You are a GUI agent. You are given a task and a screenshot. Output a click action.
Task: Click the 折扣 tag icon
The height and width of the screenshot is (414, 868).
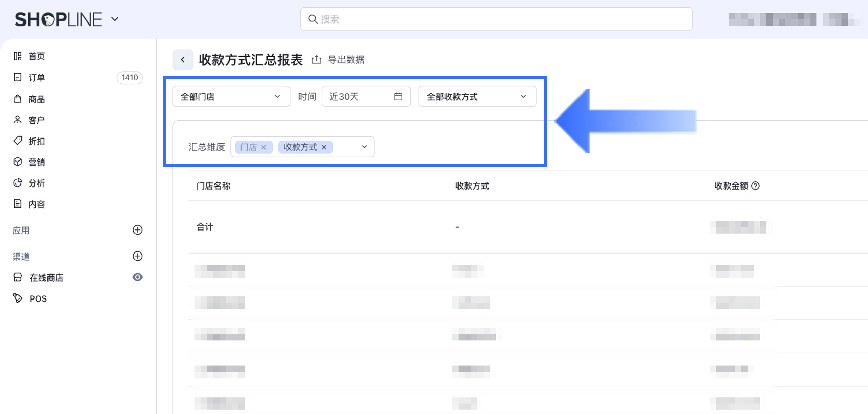pyautogui.click(x=18, y=141)
